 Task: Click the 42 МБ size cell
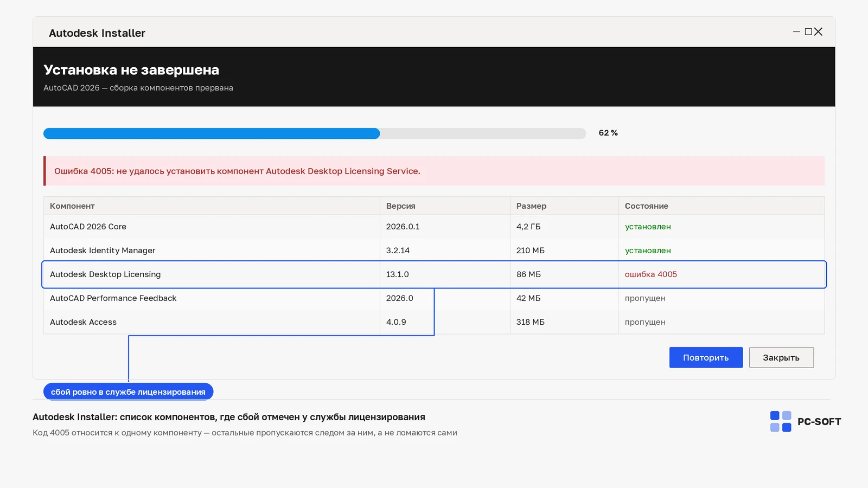coord(528,298)
